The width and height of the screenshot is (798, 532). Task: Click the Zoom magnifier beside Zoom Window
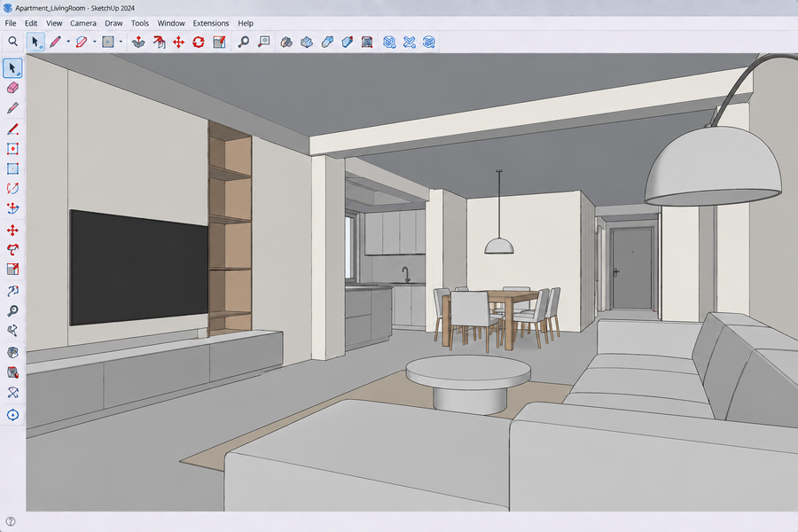[x=244, y=42]
